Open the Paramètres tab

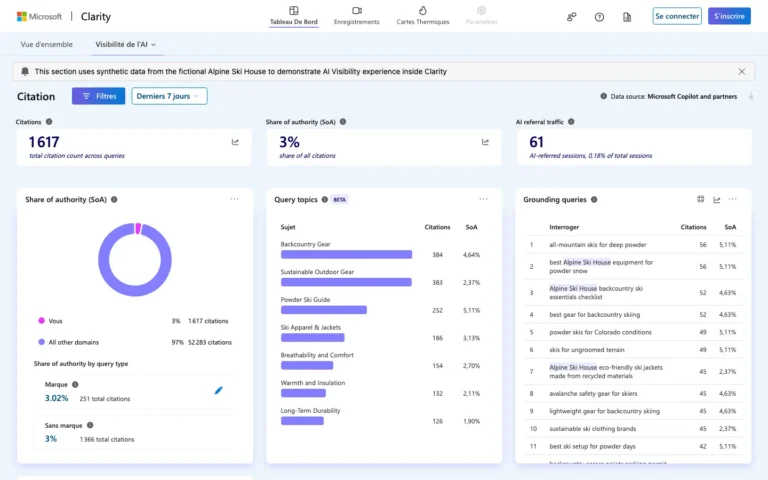click(x=481, y=16)
